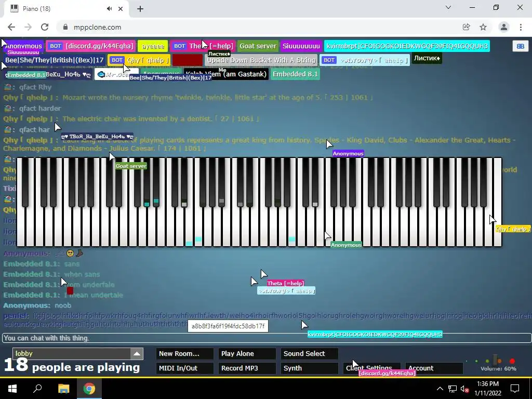The image size is (532, 399).
Task: Select user ayeeee name tag
Action: (153, 46)
